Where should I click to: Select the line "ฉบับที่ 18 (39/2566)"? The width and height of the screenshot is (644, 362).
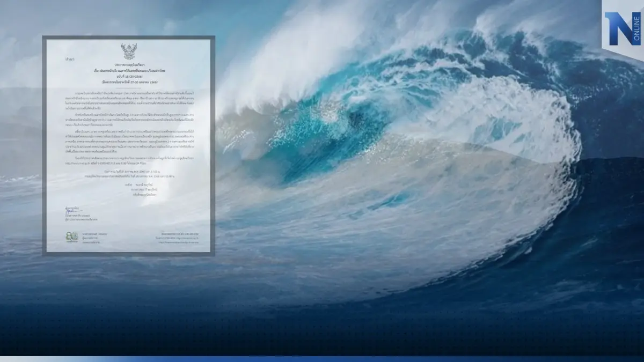(129, 76)
